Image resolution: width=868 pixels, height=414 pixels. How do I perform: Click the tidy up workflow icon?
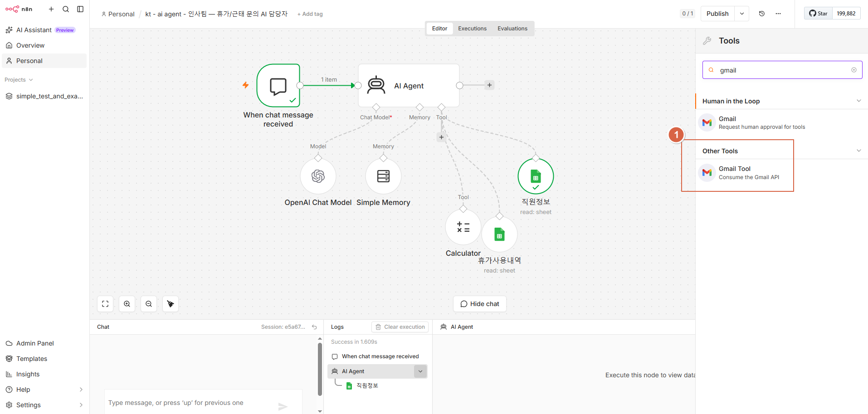tap(171, 304)
